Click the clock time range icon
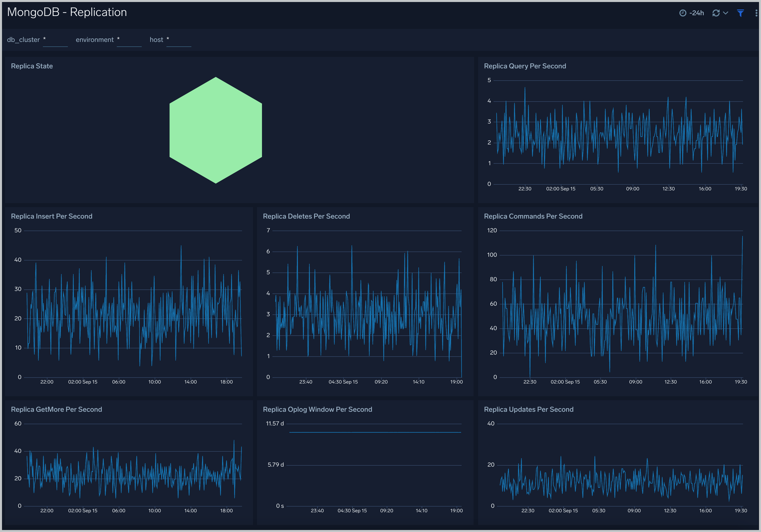Image resolution: width=761 pixels, height=532 pixels. pyautogui.click(x=683, y=13)
